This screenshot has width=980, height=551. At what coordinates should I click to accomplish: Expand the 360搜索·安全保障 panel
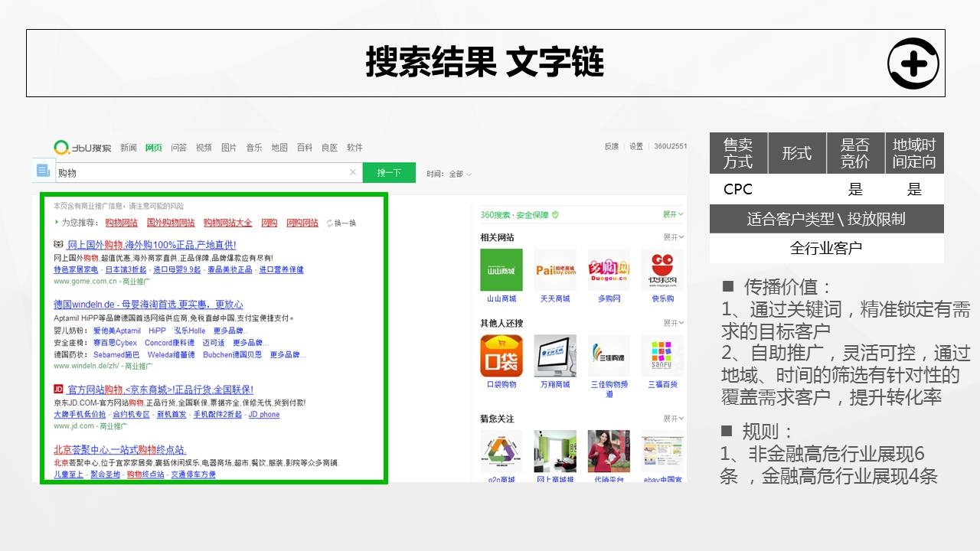[673, 214]
